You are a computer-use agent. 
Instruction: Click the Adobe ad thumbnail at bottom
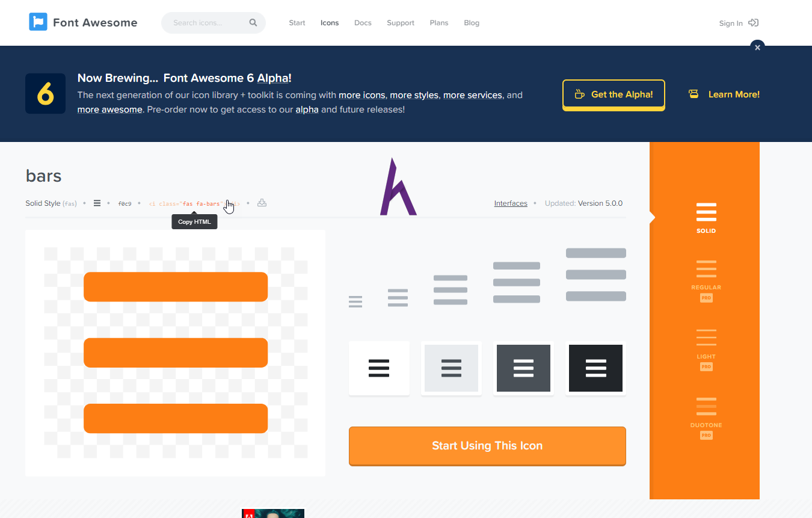(x=273, y=514)
